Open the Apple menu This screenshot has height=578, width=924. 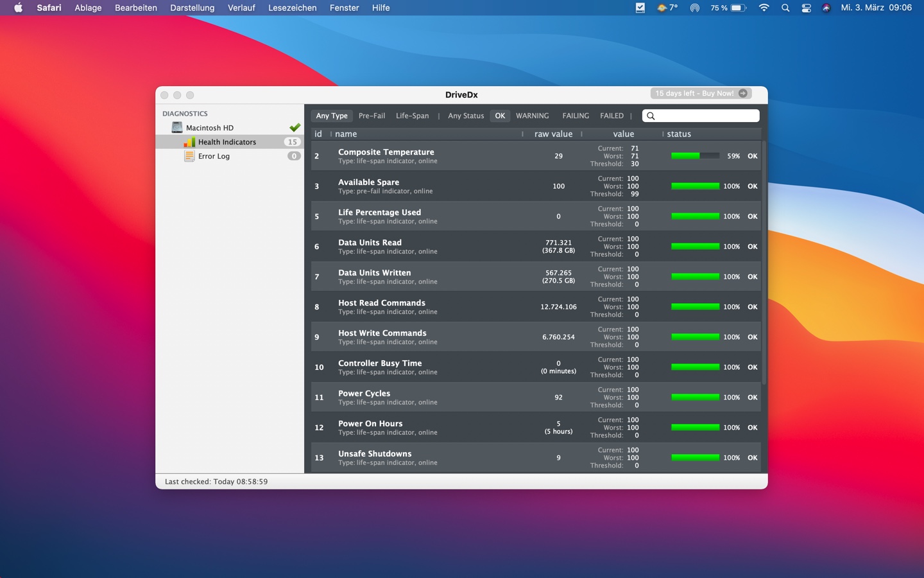coord(18,8)
